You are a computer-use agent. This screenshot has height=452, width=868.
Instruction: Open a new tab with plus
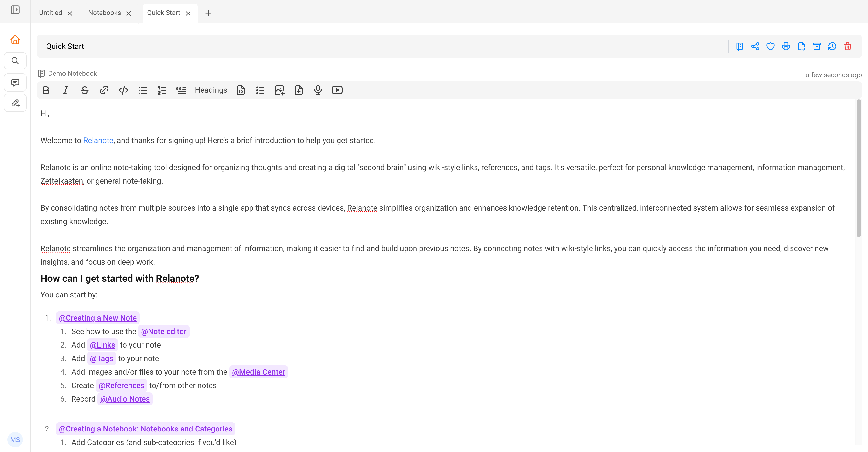[x=208, y=13]
